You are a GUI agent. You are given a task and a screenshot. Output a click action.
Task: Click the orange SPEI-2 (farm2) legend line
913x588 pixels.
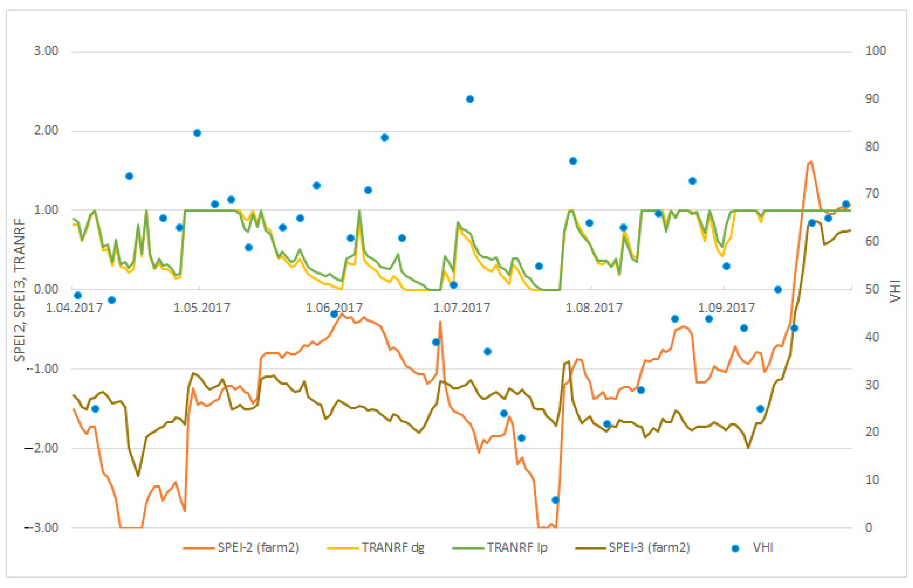pyautogui.click(x=198, y=548)
